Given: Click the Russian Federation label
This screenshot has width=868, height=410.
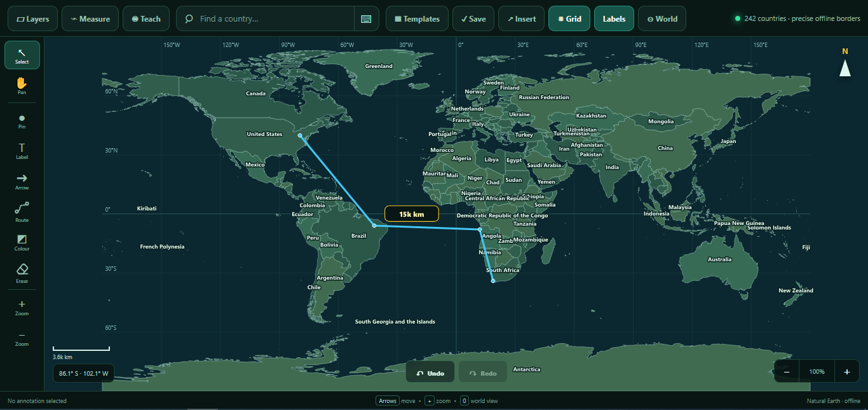Looking at the screenshot, I should pos(544,97).
